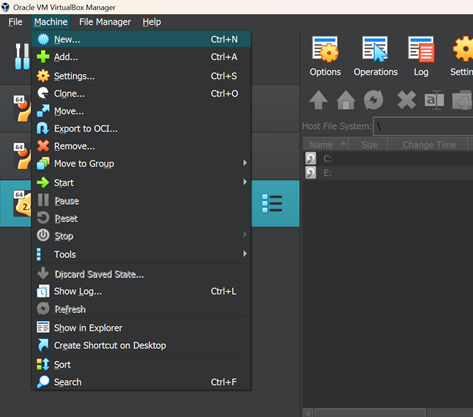The image size is (473, 417).
Task: Expand the Move to Group submenu arrow
Action: pos(245,163)
